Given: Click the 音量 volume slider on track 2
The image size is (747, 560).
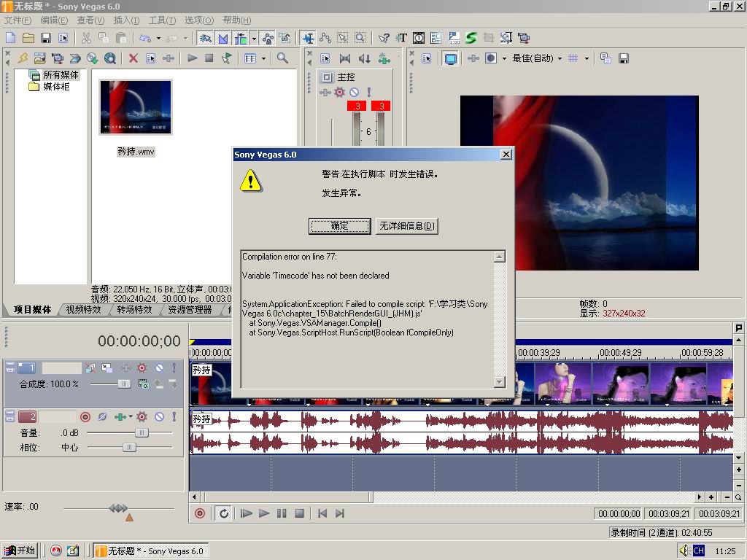Looking at the screenshot, I should coord(142,433).
